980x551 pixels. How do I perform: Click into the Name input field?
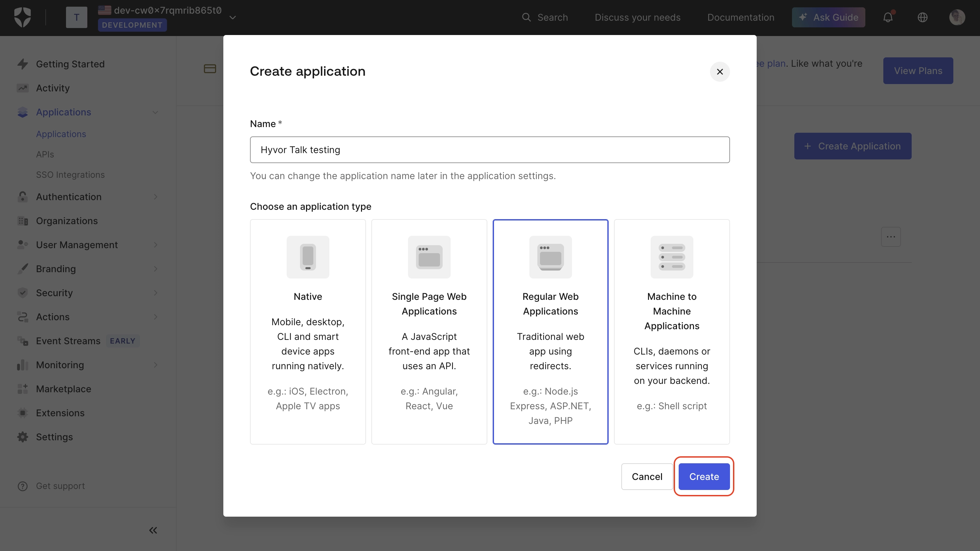pyautogui.click(x=490, y=150)
